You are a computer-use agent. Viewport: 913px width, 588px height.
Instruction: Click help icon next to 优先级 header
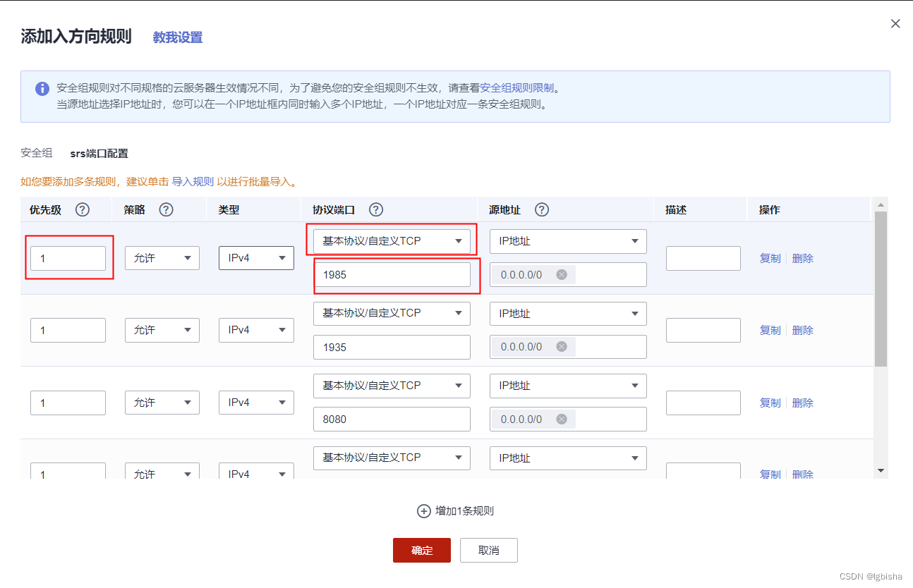(x=83, y=210)
